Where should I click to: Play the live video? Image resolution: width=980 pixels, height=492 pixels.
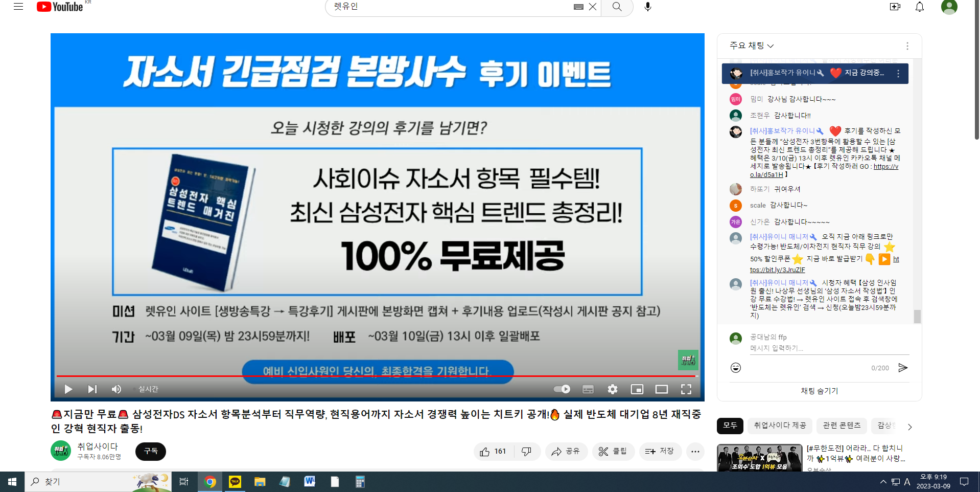click(x=68, y=389)
